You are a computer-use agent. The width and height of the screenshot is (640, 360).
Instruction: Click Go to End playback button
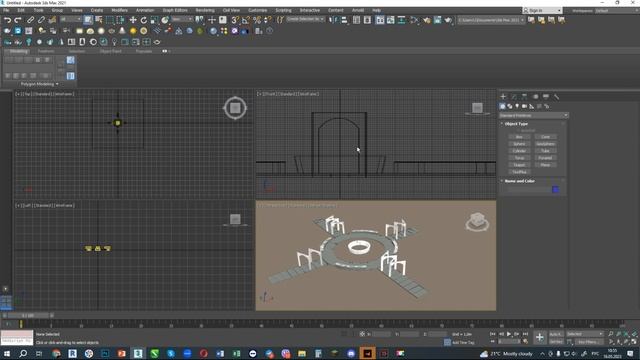click(x=525, y=334)
